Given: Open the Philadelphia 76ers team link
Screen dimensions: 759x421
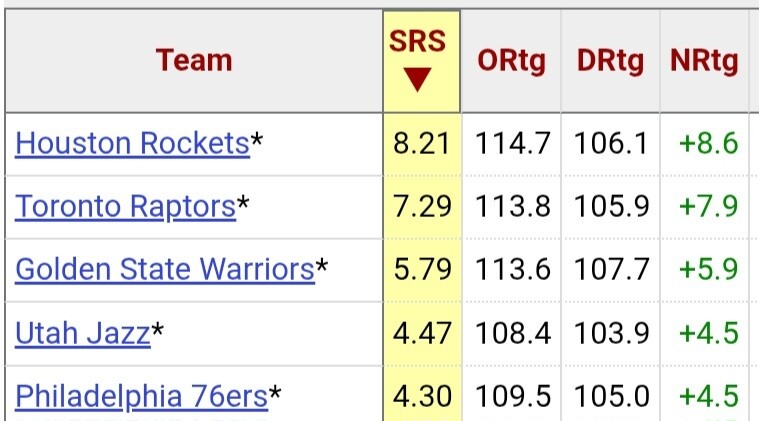Looking at the screenshot, I should (141, 396).
